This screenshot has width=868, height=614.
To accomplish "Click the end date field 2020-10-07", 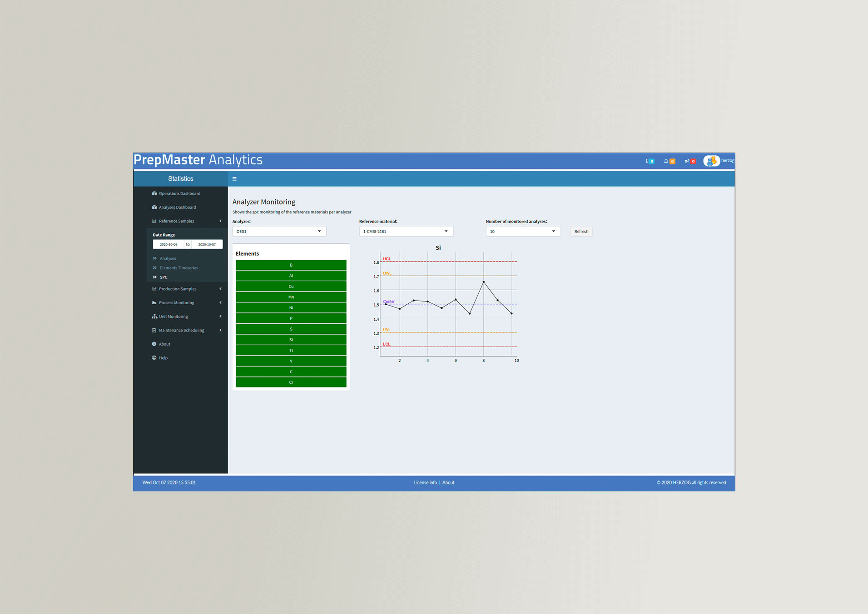I will point(207,244).
